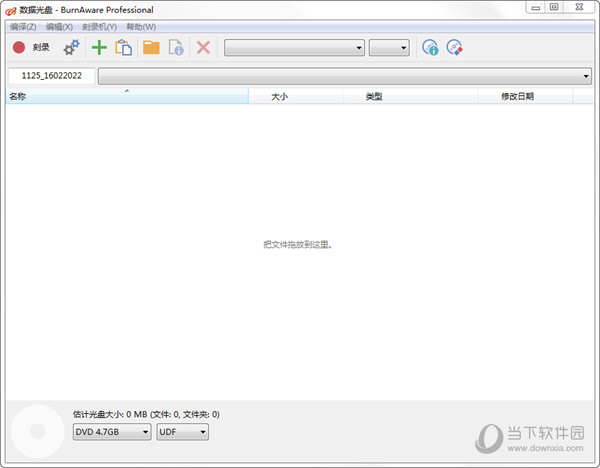Open the 编译(Z) menu
This screenshot has height=468, width=600.
tap(23, 27)
